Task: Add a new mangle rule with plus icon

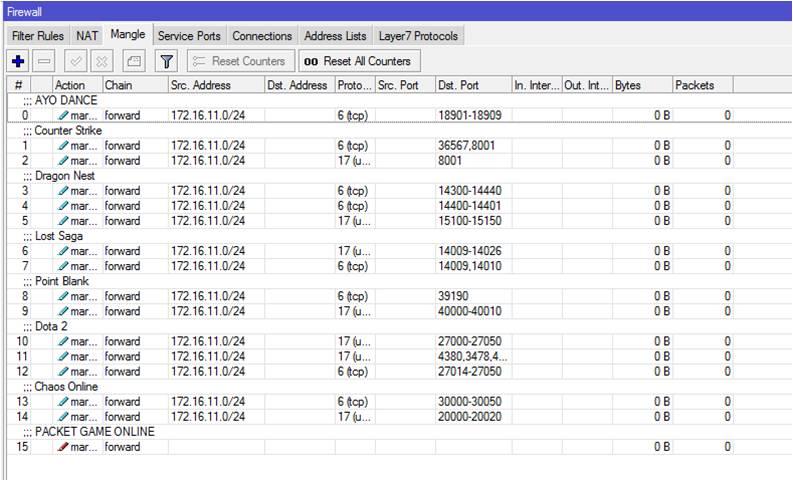Action: tap(18, 61)
